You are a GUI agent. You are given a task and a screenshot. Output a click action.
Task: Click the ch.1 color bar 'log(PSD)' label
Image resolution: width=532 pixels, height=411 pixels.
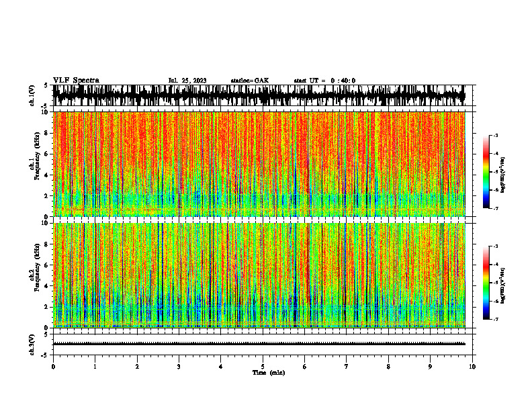pyautogui.click(x=503, y=175)
